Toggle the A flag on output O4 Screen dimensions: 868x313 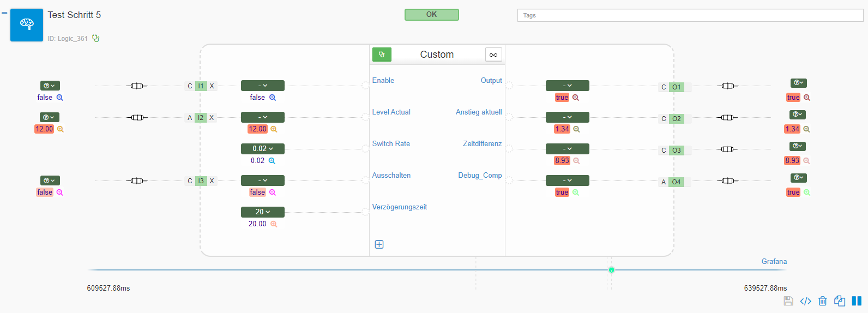point(664,182)
